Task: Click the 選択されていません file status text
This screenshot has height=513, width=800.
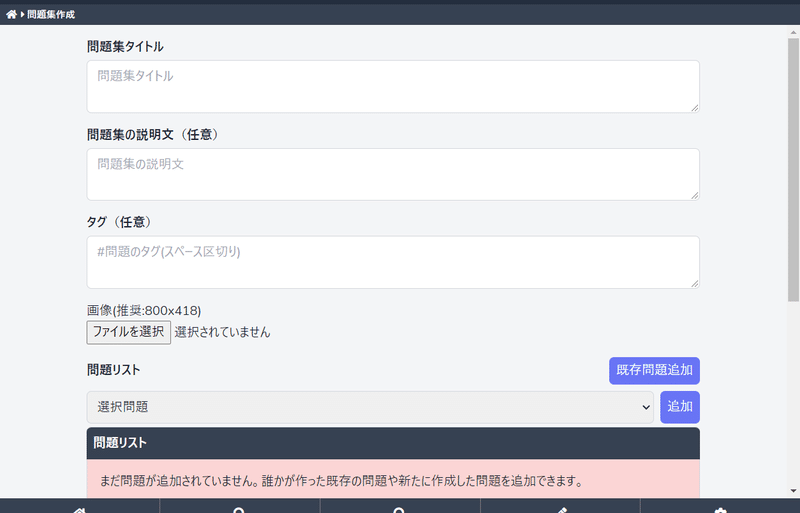Action: coord(222,332)
